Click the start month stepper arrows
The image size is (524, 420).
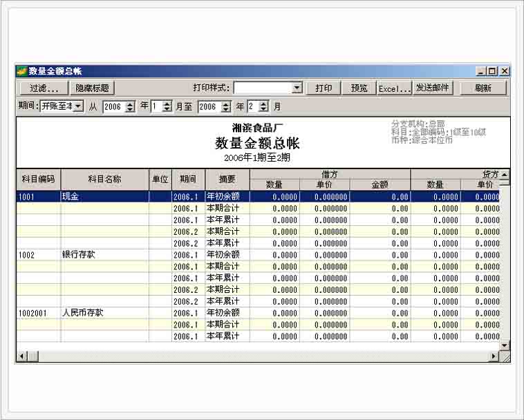pyautogui.click(x=167, y=106)
